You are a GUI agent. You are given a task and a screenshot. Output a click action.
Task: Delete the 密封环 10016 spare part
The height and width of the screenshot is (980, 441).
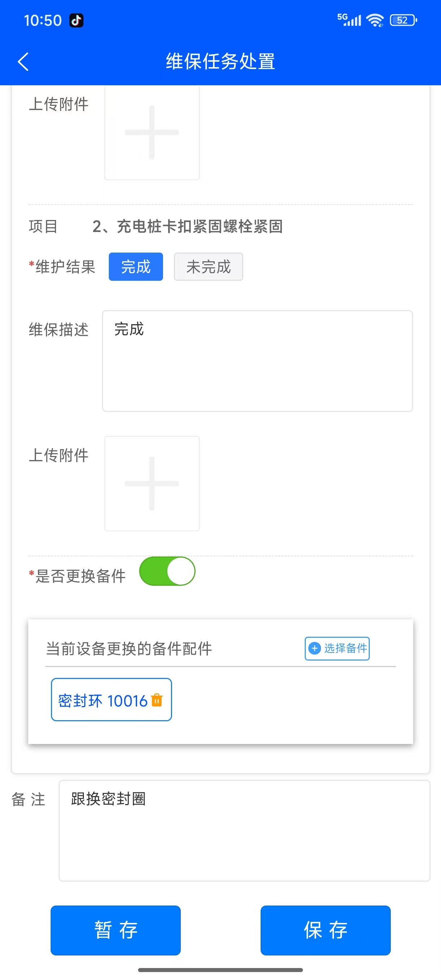pos(157,700)
